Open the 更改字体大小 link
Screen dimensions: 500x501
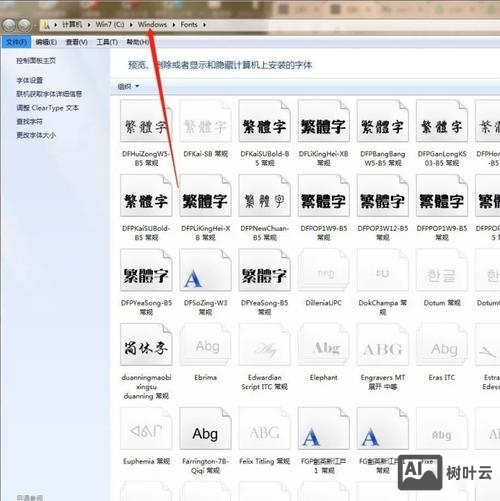pos(36,135)
